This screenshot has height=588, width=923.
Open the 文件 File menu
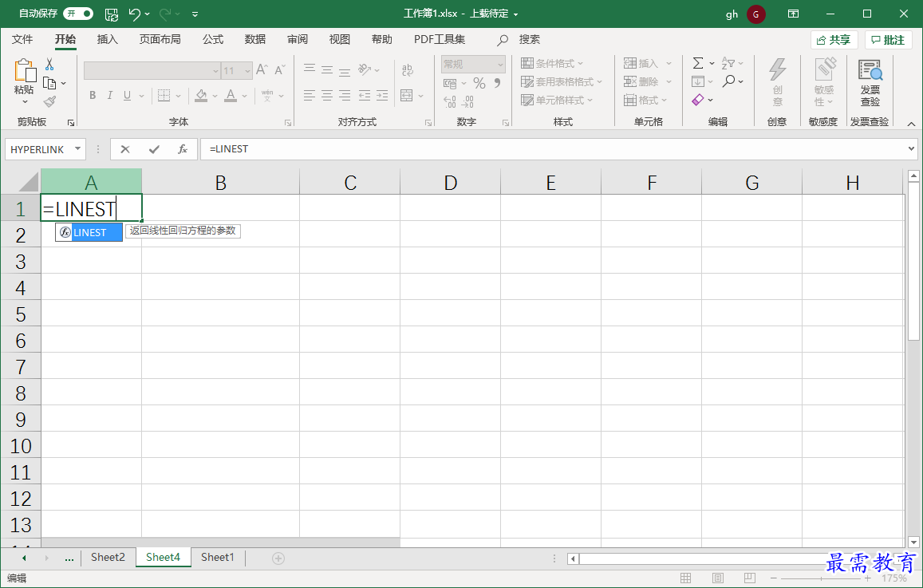(22, 39)
